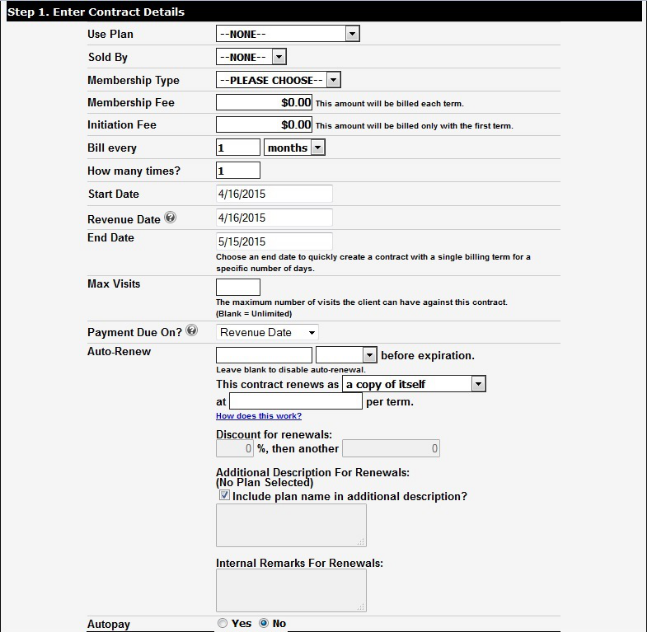Open the Payment Due On help icon
647x632 pixels.
point(191,330)
